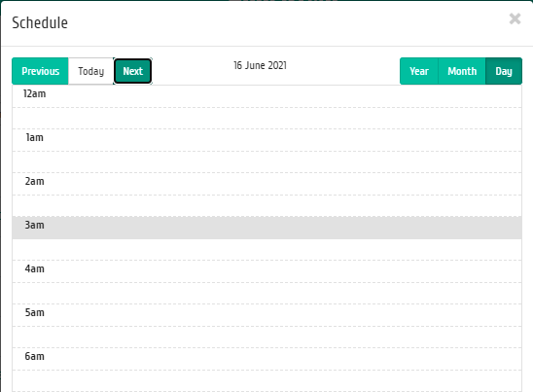The height and width of the screenshot is (392, 533).
Task: Switch to Month view
Action: click(x=462, y=71)
